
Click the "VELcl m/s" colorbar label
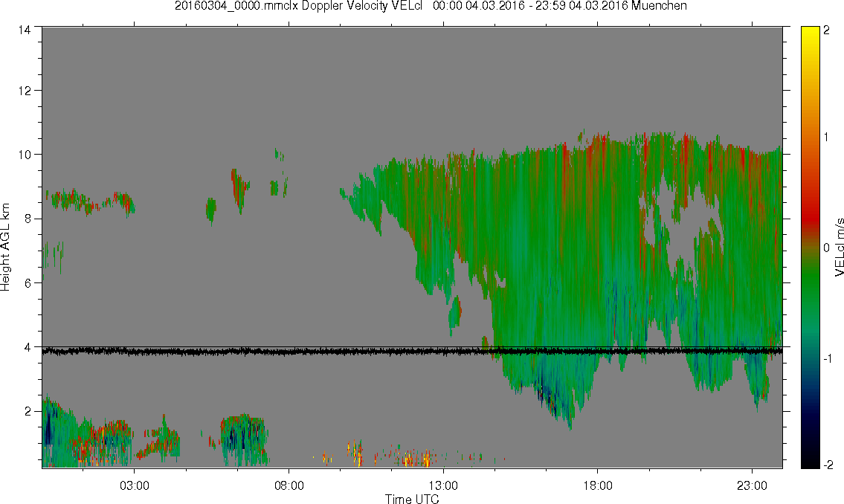click(839, 248)
